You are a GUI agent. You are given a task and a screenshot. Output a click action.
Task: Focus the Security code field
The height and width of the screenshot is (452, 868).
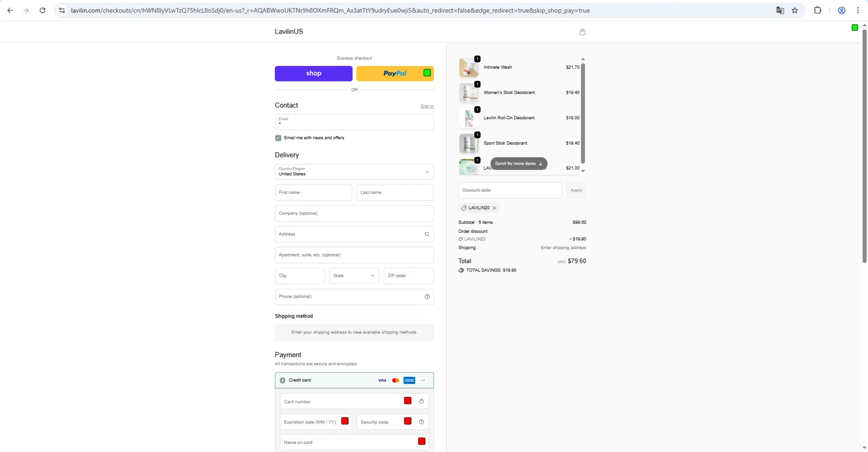coord(393,422)
